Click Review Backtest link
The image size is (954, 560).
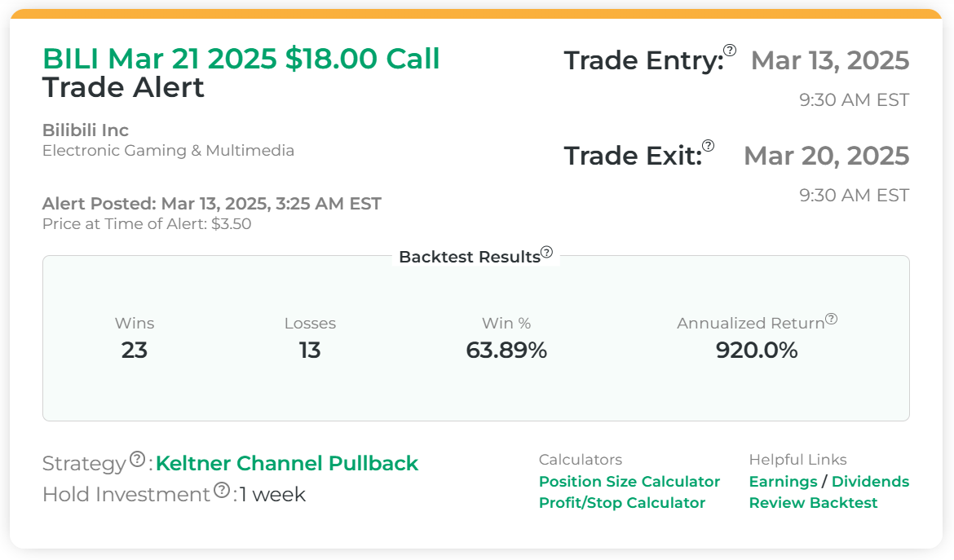point(813,503)
